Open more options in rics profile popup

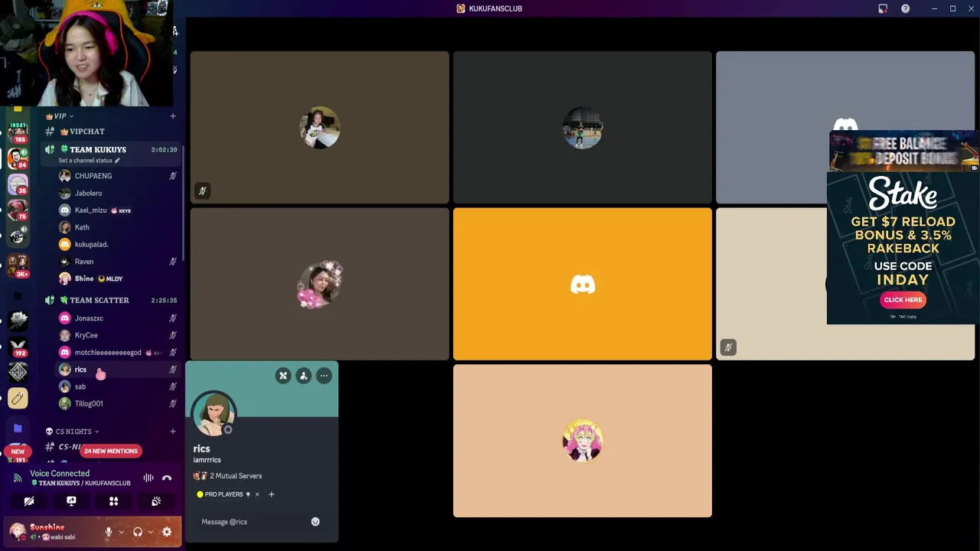point(324,376)
